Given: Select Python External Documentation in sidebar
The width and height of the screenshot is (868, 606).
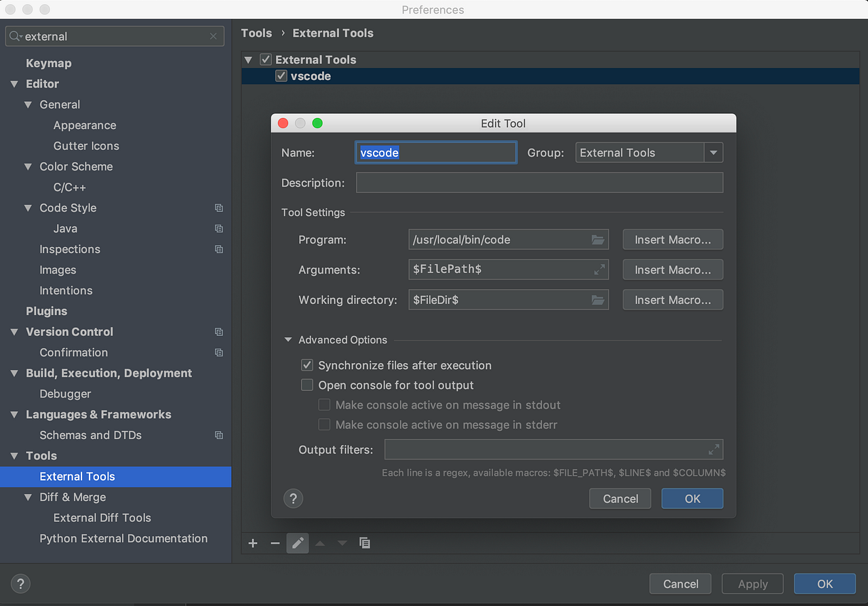Looking at the screenshot, I should (x=123, y=538).
